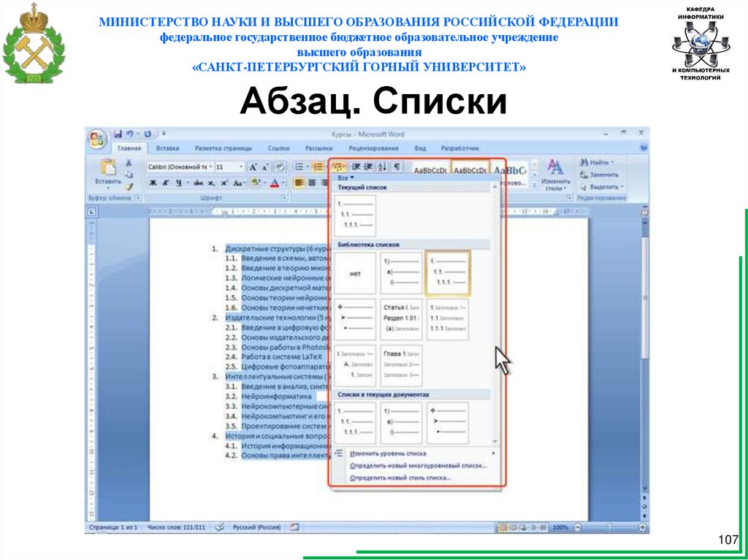Screen dimensions: 748x560
Task: Select the '1) a) i)' list in library
Action: coord(401,273)
